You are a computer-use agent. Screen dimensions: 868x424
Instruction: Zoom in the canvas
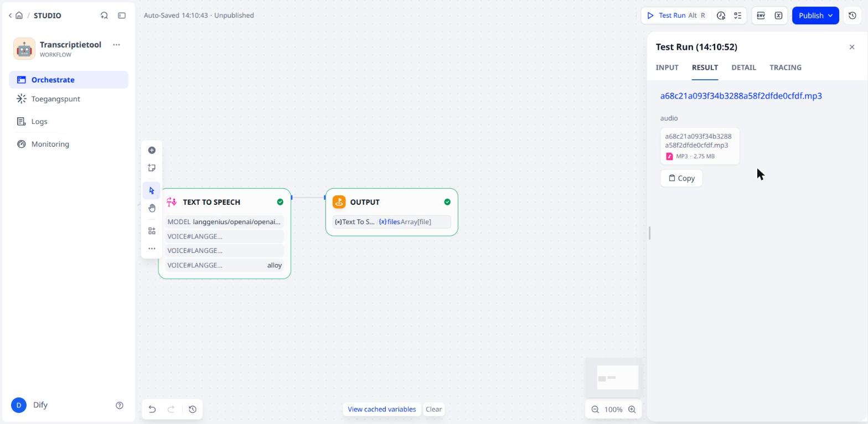pyautogui.click(x=632, y=410)
